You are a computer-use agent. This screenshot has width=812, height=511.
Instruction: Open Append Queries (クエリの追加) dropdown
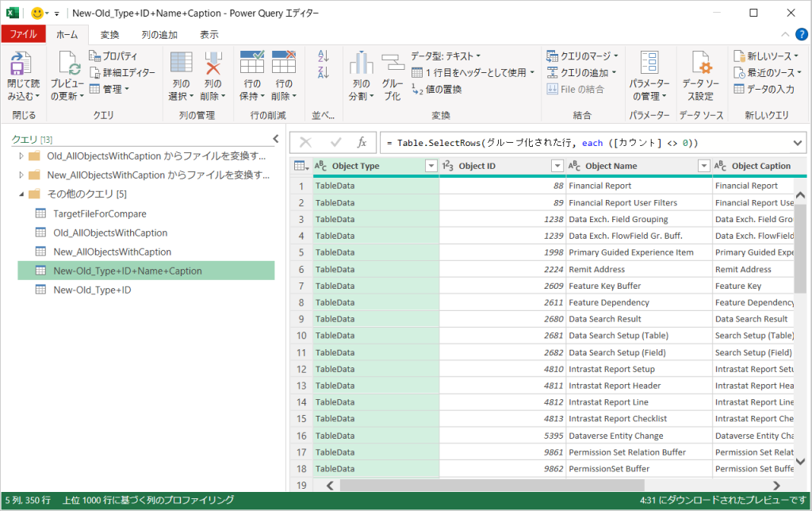point(582,72)
